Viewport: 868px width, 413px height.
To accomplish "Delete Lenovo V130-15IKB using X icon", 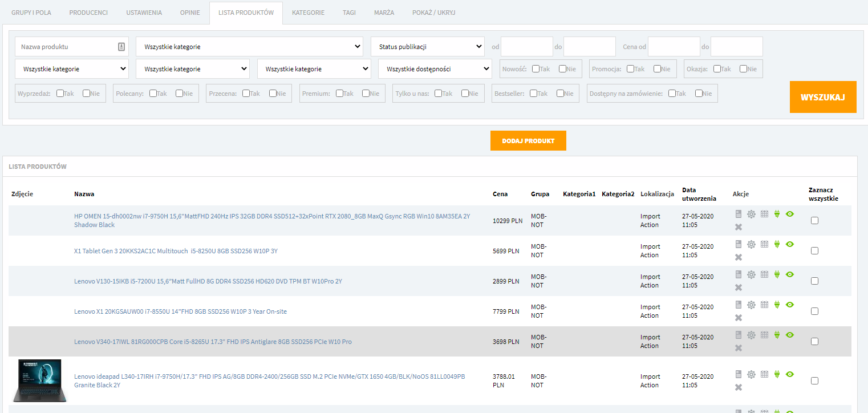I will tap(739, 288).
